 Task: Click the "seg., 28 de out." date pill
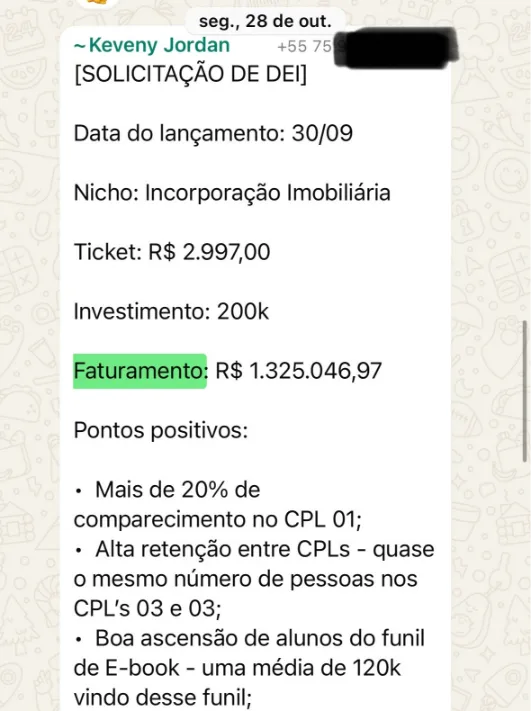265,21
